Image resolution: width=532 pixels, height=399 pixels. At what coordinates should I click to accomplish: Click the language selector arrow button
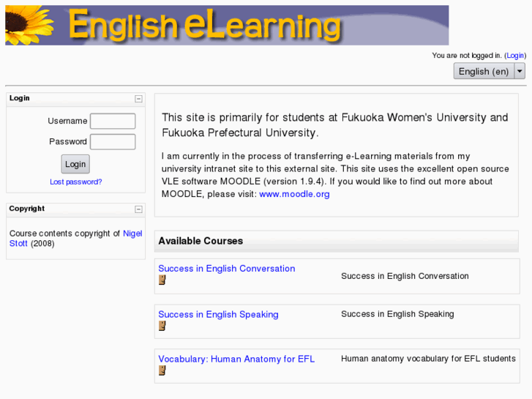[520, 71]
